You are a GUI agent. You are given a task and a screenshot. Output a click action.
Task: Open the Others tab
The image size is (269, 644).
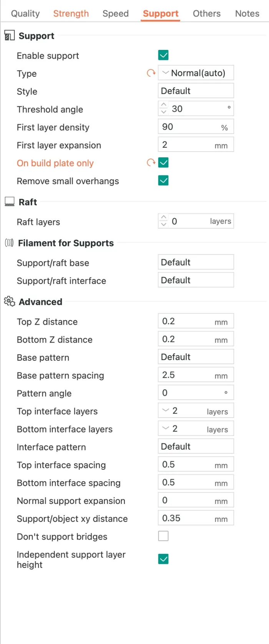pyautogui.click(x=206, y=13)
